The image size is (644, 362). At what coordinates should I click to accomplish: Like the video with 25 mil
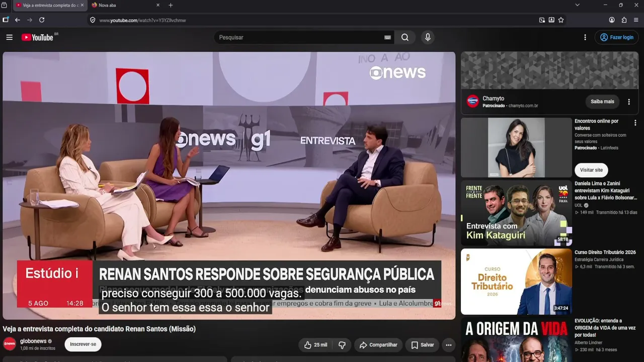(x=316, y=345)
